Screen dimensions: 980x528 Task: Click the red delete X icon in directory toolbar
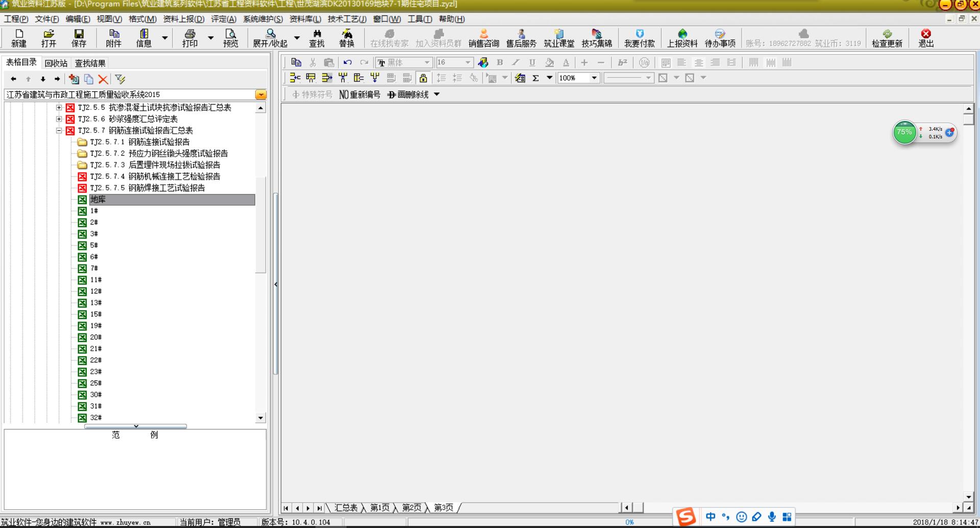(x=103, y=79)
